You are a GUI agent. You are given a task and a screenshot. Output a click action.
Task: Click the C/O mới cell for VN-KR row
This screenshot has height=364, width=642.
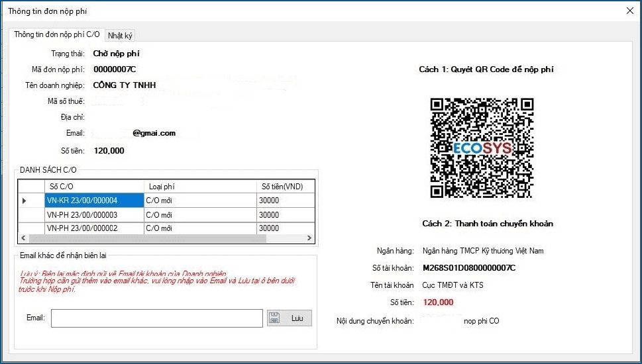point(200,201)
